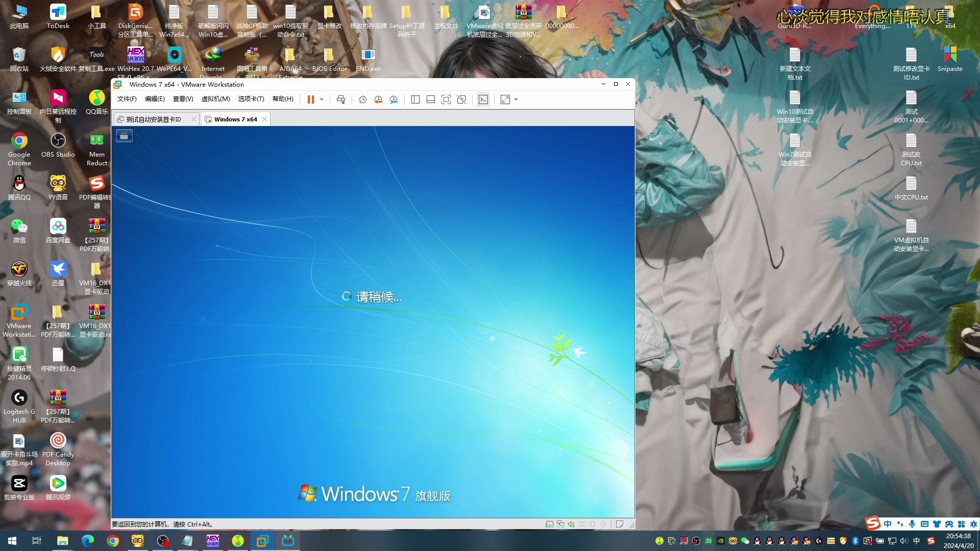Revert the VM to its previous snapshot
Viewport: 980px width, 551px height.
378,99
